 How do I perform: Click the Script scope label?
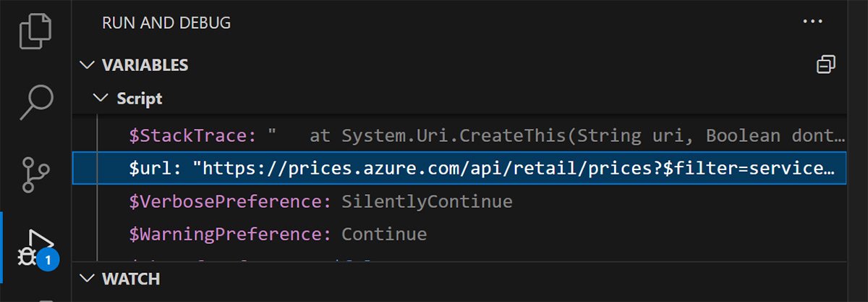point(140,98)
